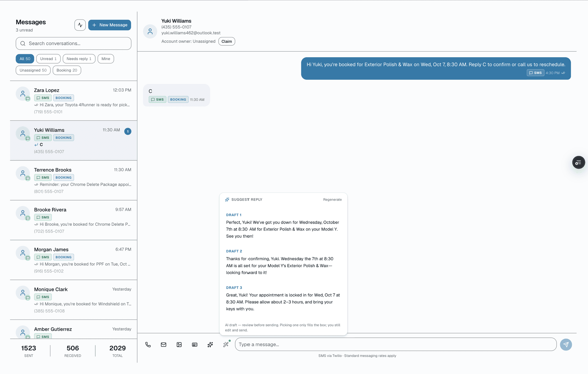Pick Draft 2 suggested reply

[x=283, y=262]
